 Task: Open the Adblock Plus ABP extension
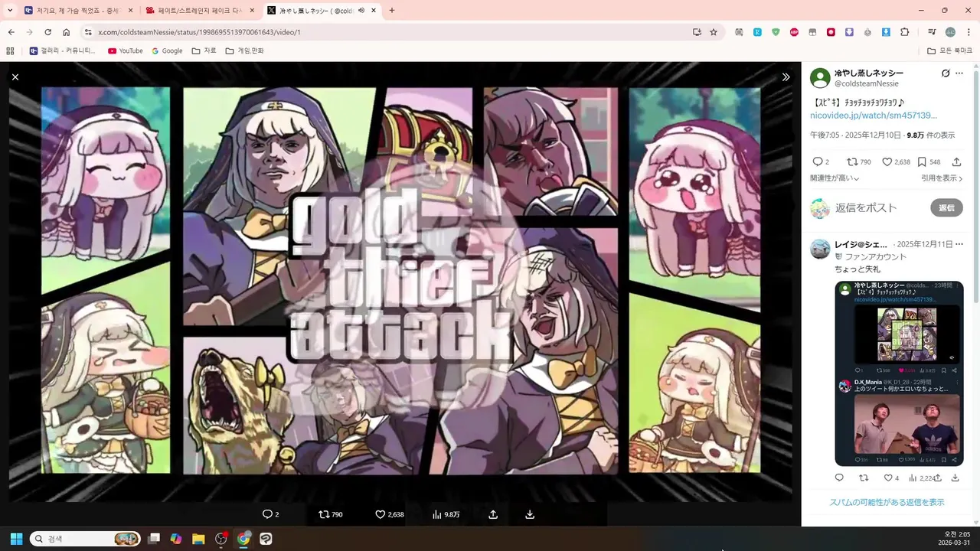click(794, 32)
